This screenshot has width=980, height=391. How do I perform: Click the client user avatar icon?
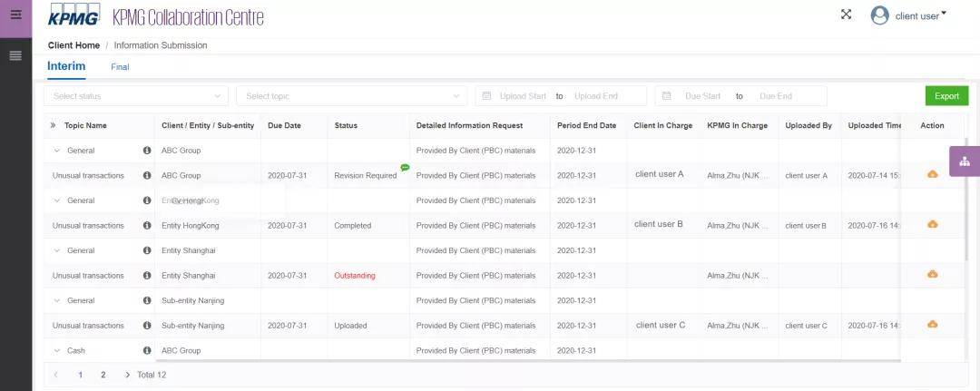pyautogui.click(x=879, y=15)
